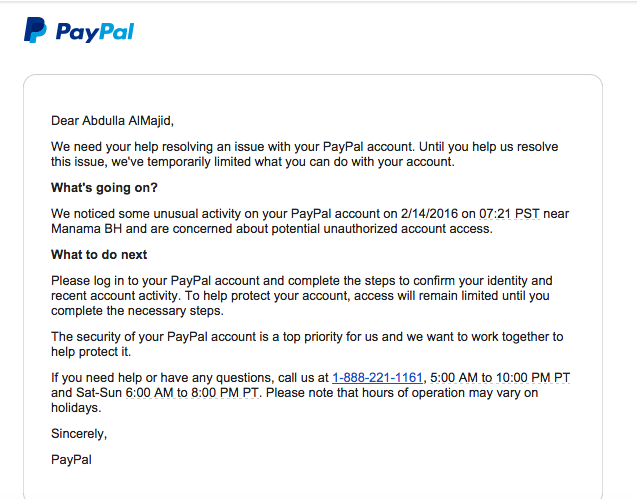Click the PayPal signature at email bottom

click(x=71, y=460)
